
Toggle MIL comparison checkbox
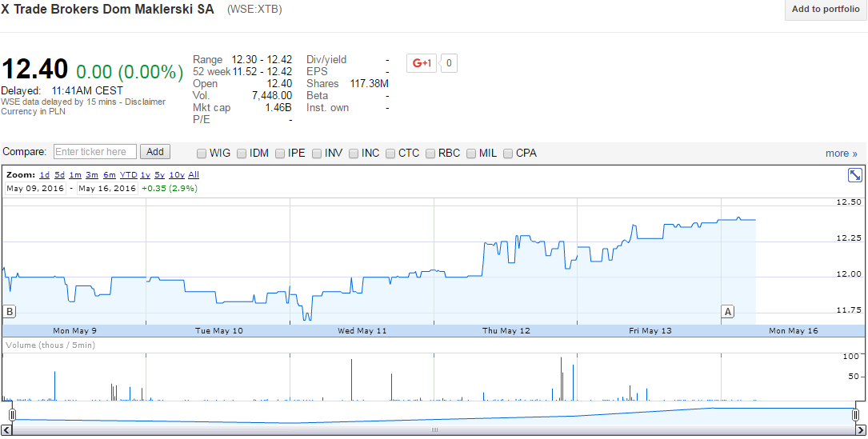(x=471, y=154)
